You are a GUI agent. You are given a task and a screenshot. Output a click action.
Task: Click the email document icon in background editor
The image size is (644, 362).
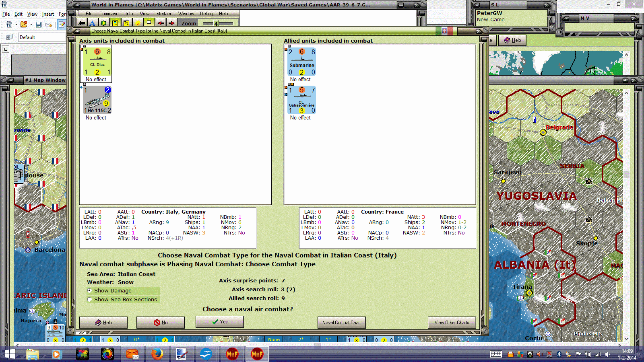point(49,25)
